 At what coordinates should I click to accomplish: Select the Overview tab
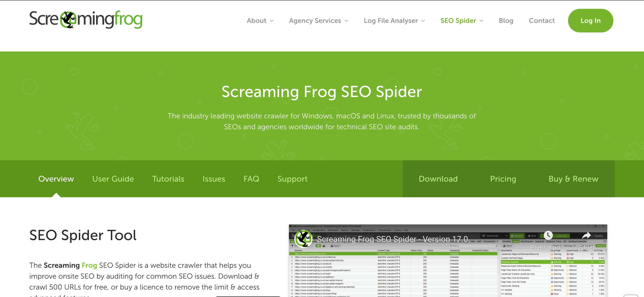pyautogui.click(x=56, y=179)
